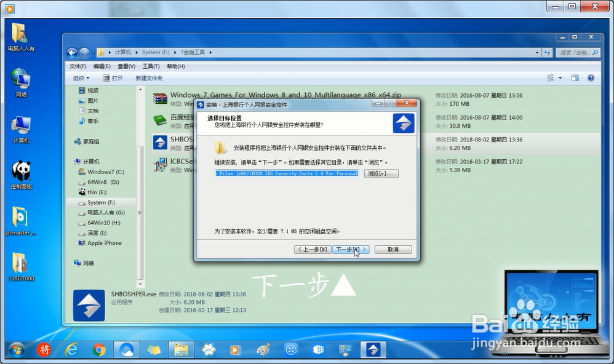Click the Explorer forward navigation arrow
Image resolution: width=614 pixels, height=364 pixels.
[x=84, y=52]
